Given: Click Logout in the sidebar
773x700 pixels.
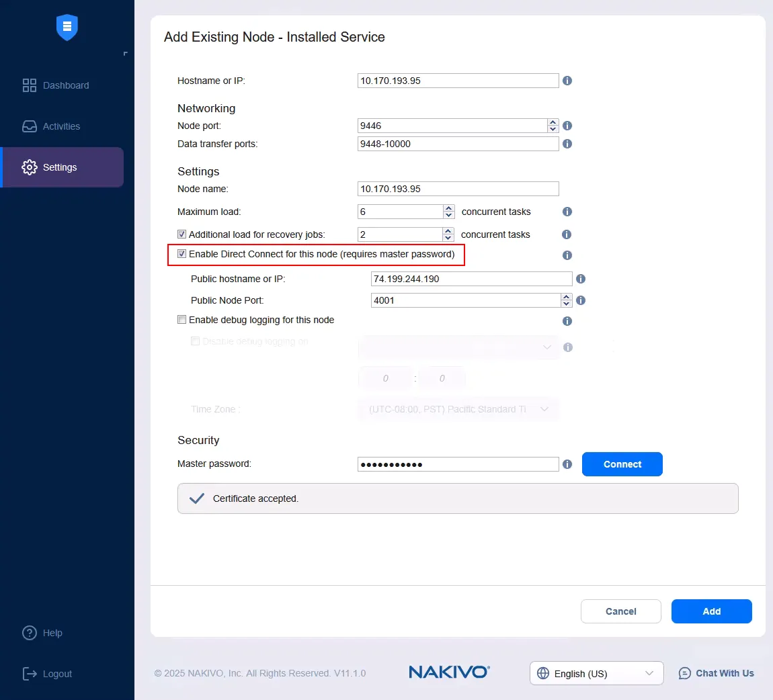Looking at the screenshot, I should pyautogui.click(x=47, y=673).
